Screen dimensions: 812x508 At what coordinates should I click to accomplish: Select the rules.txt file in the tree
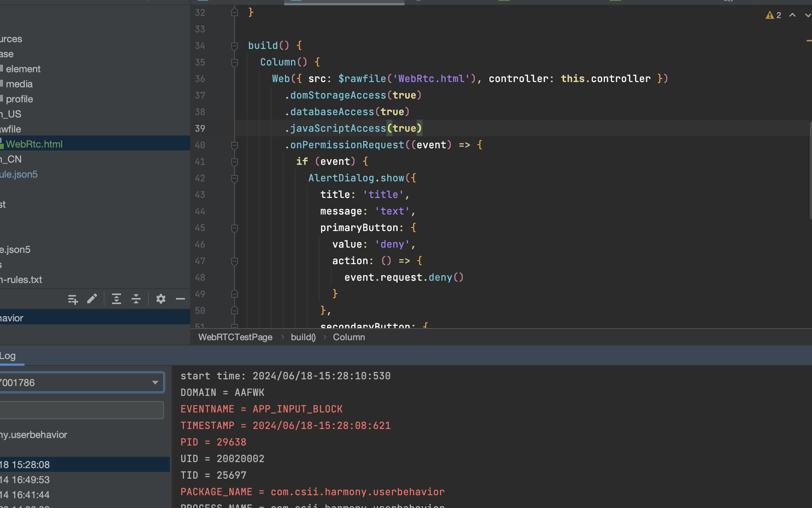(21, 280)
